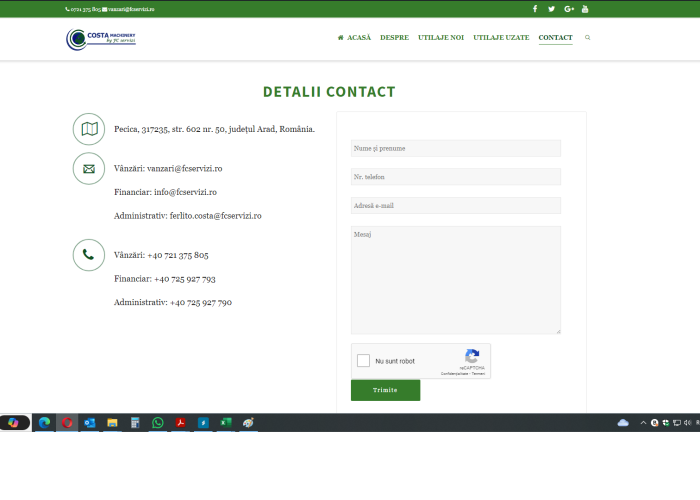Focus the 'Adresă e-mail' input

pyautogui.click(x=455, y=205)
